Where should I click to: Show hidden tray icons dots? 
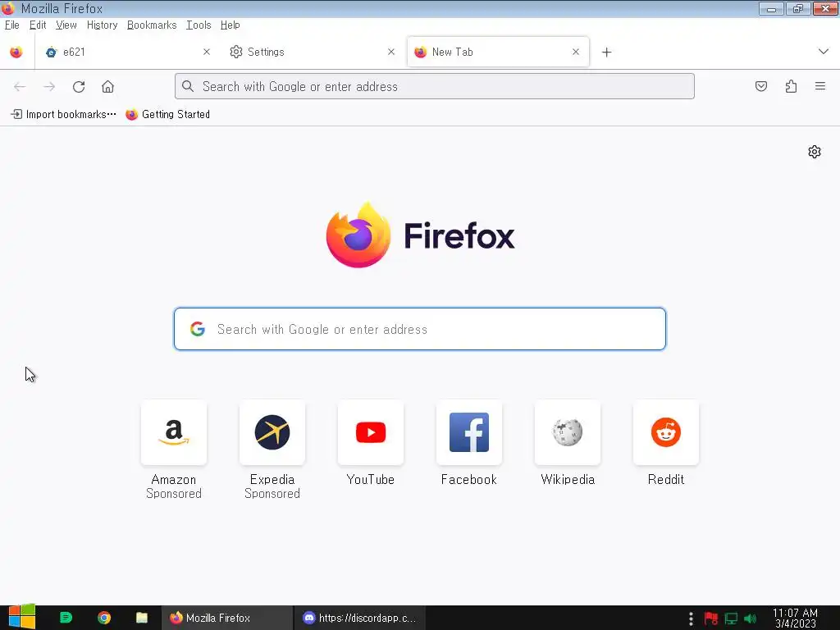tap(691, 619)
